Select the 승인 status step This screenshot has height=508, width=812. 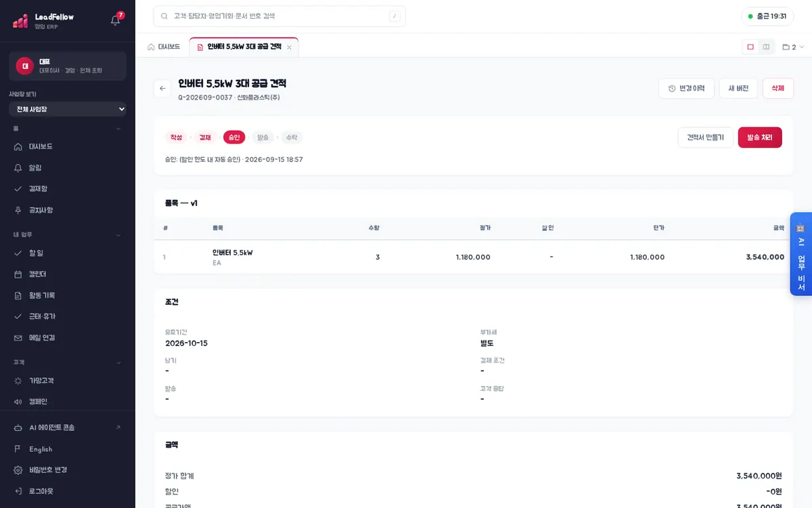(x=234, y=137)
